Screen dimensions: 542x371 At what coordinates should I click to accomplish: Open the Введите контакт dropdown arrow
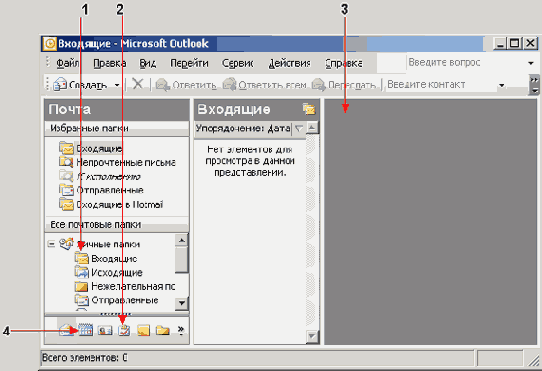[x=502, y=85]
